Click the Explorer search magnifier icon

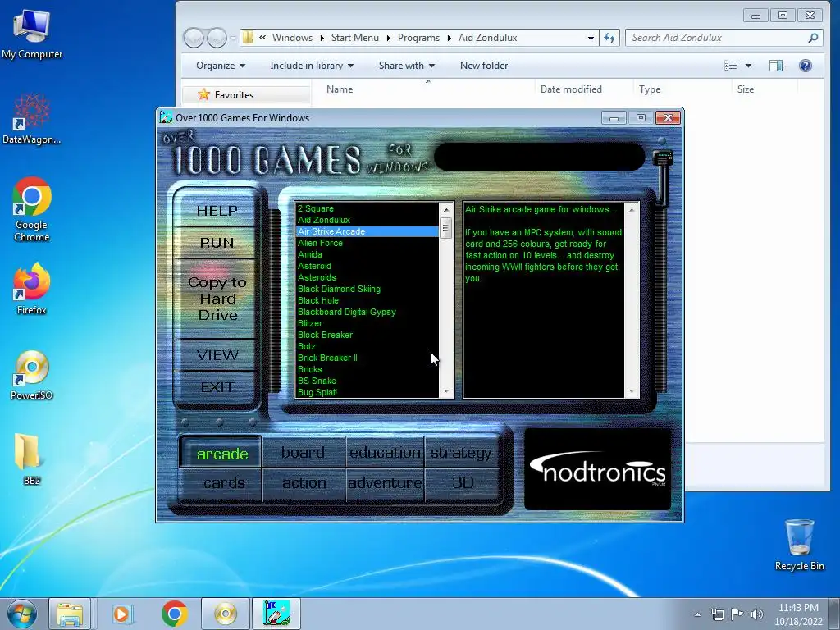pyautogui.click(x=813, y=38)
